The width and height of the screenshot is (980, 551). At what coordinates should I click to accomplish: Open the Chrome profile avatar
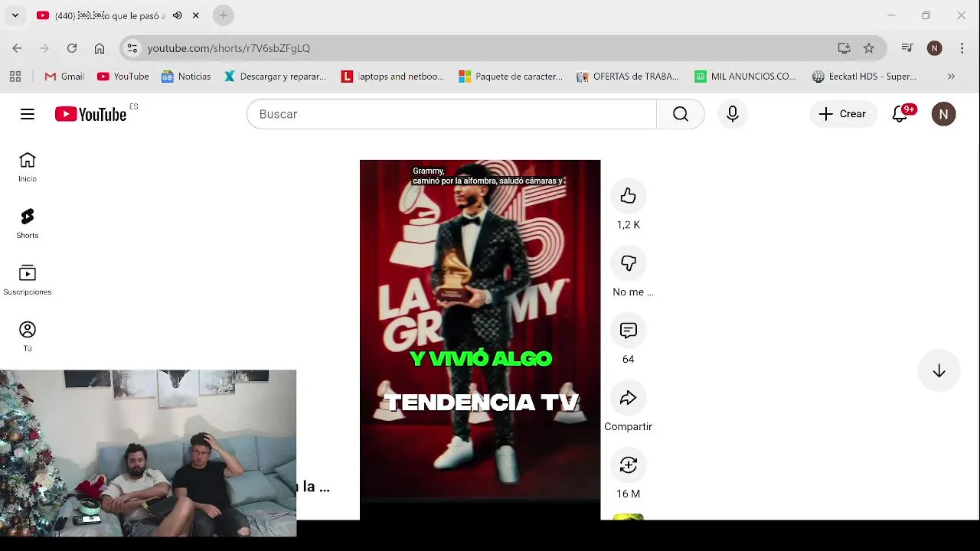coord(934,48)
